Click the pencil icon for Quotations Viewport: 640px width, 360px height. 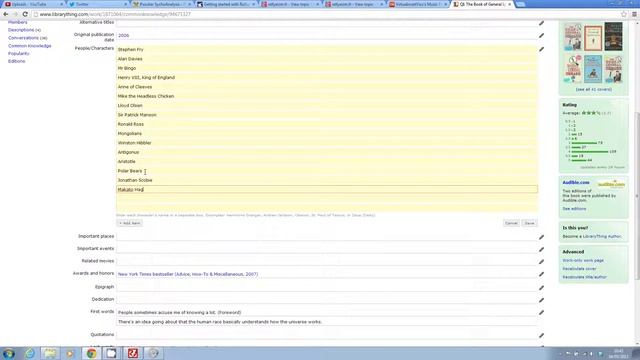(541, 335)
